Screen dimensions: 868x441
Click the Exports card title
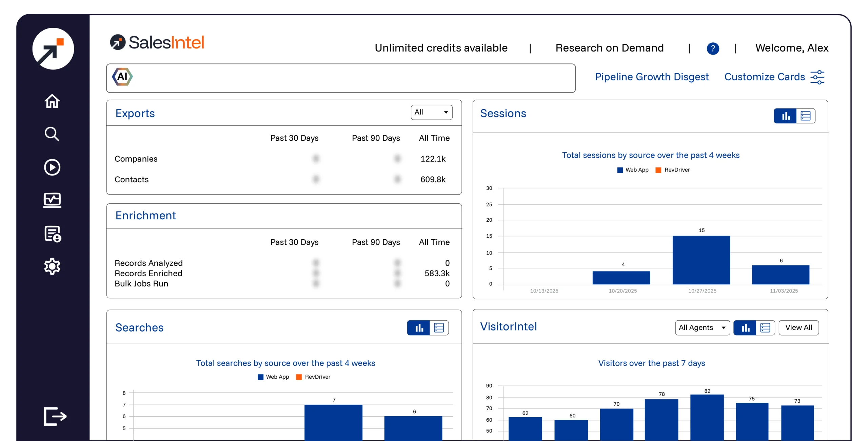135,113
